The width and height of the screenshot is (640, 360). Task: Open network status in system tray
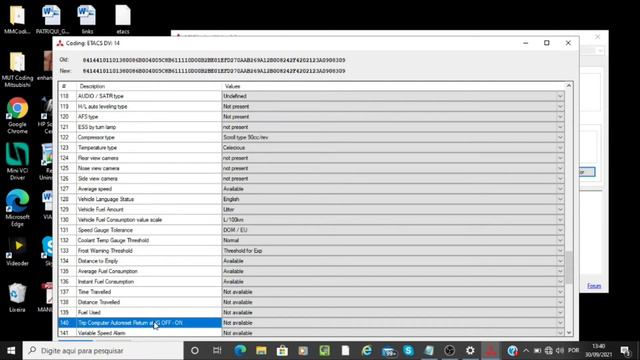point(549,351)
